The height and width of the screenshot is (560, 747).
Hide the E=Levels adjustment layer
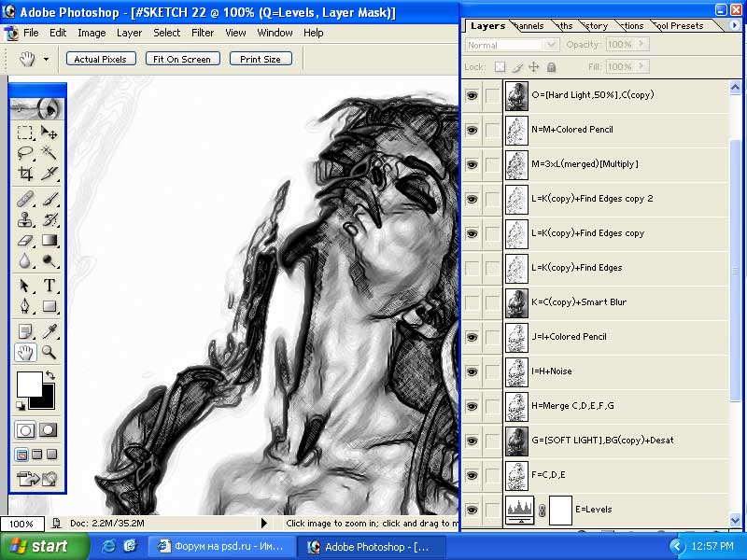click(472, 510)
